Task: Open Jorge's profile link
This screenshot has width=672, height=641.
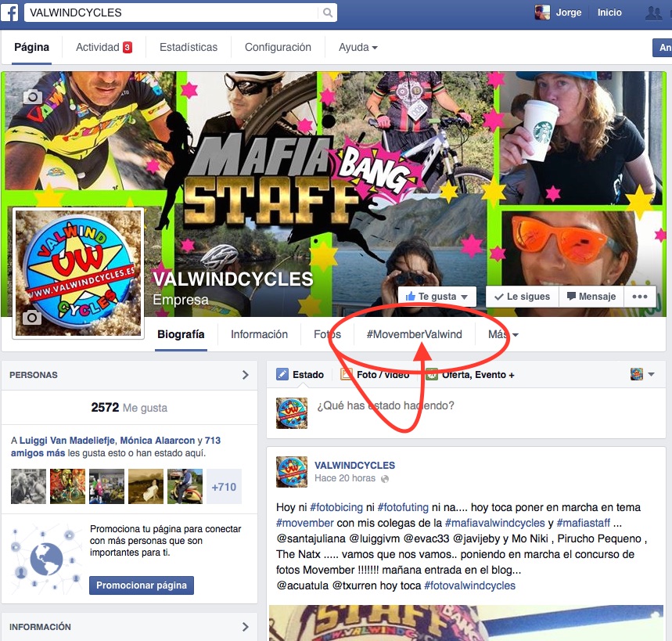Action: [x=568, y=13]
